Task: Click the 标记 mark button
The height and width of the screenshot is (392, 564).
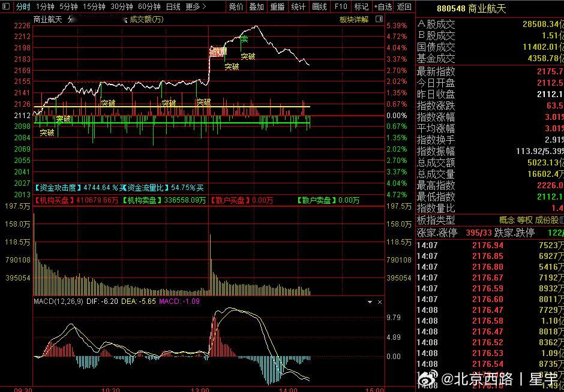Action: pos(361,7)
